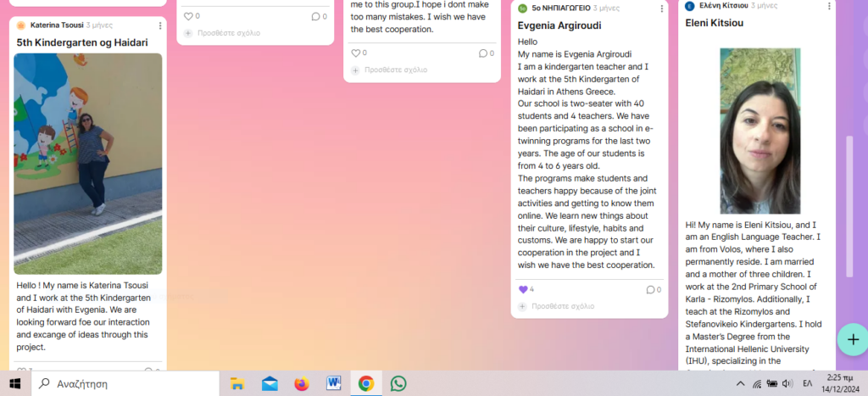The image size is (868, 396).
Task: Click heart icon above the leftmost 'Προσθέστε σχόλιο' field
Action: pos(188,16)
